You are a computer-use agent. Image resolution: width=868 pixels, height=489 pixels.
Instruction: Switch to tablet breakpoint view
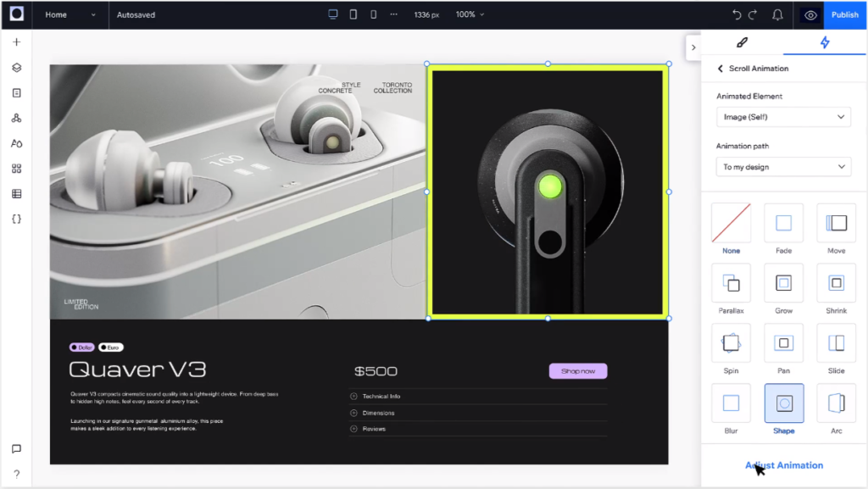tap(353, 14)
